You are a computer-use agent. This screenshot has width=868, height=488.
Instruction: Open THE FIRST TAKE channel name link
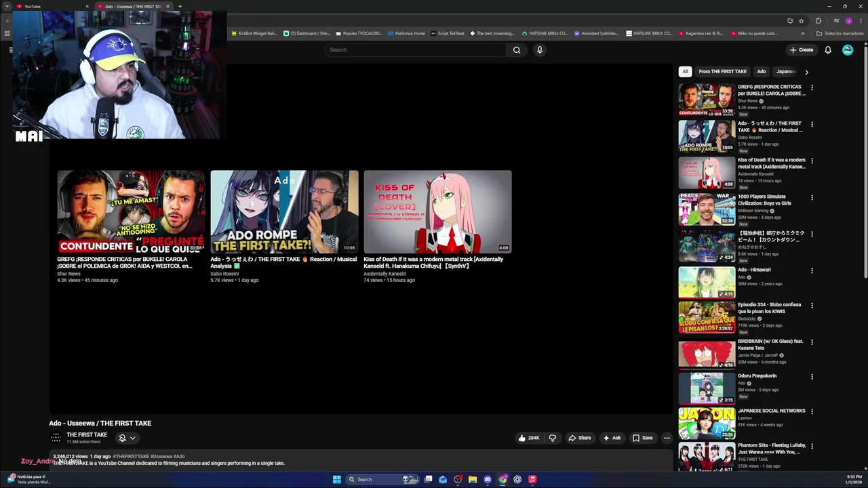87,434
